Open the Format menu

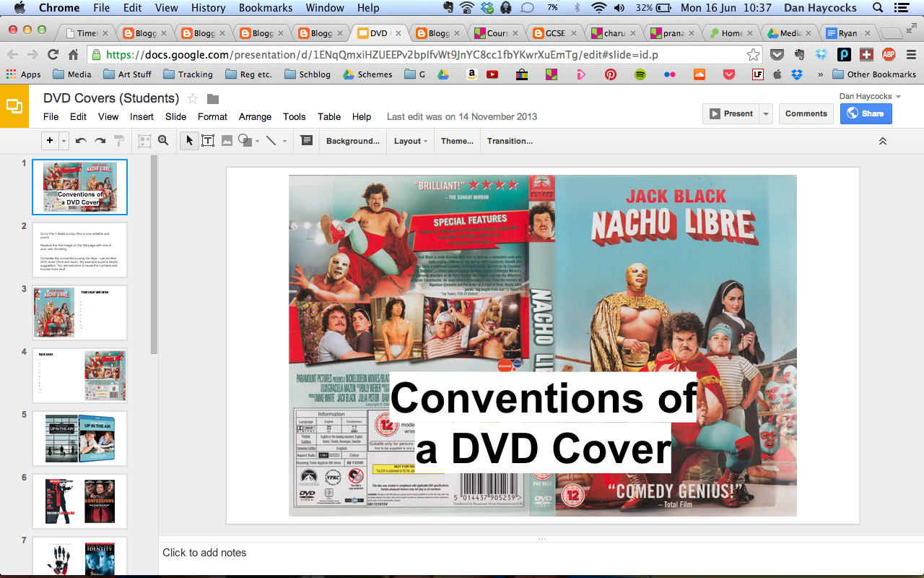tap(212, 116)
